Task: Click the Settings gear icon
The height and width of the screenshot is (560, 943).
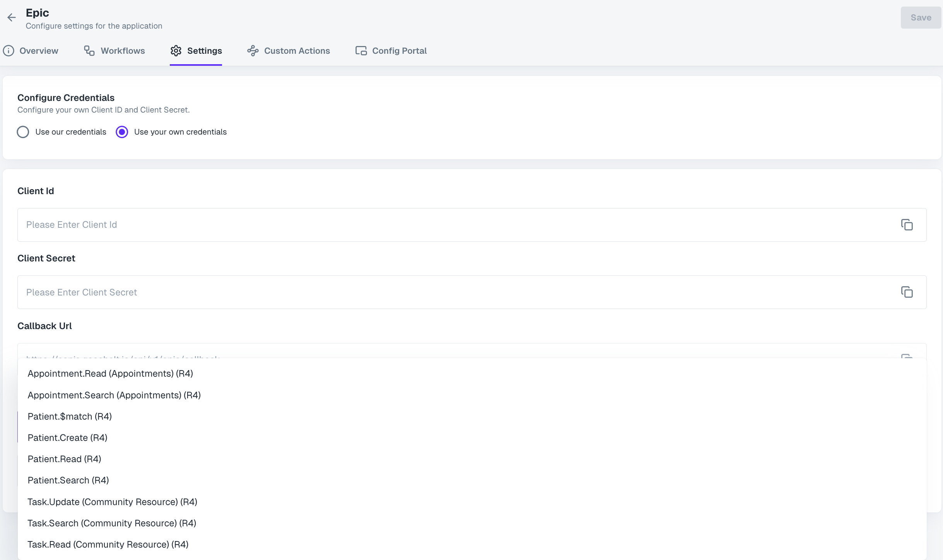Action: [176, 51]
